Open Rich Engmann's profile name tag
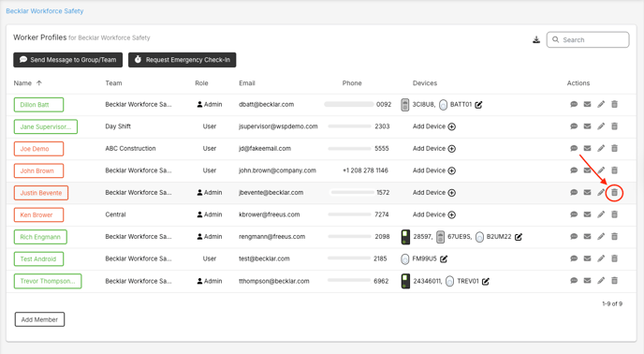Viewport: 644px width, 354px height. [40, 237]
